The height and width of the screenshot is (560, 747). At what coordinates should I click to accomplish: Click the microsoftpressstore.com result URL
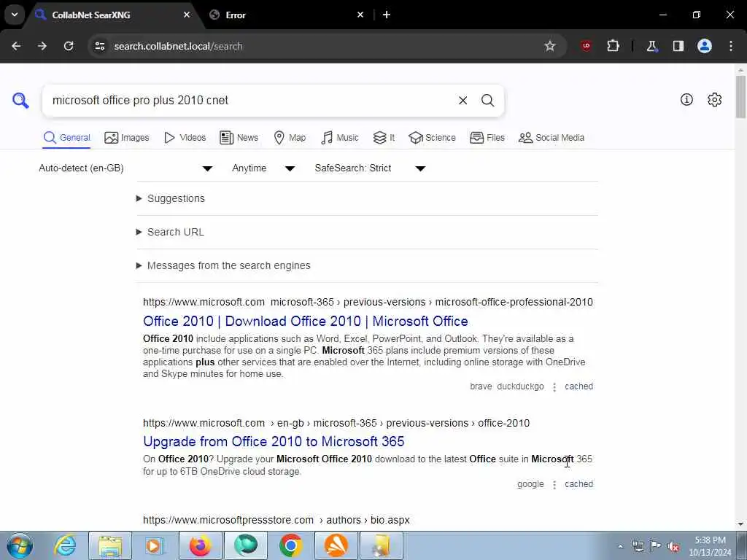pos(276,520)
